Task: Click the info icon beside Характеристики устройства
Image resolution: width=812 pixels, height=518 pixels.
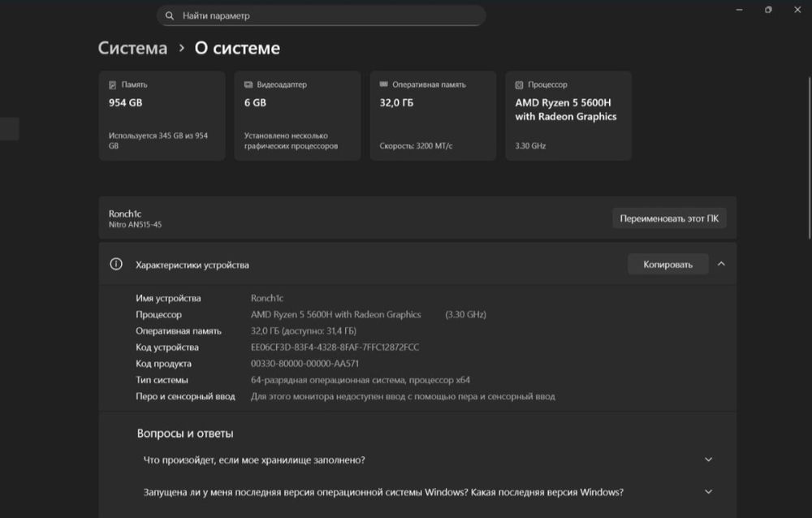Action: click(116, 264)
